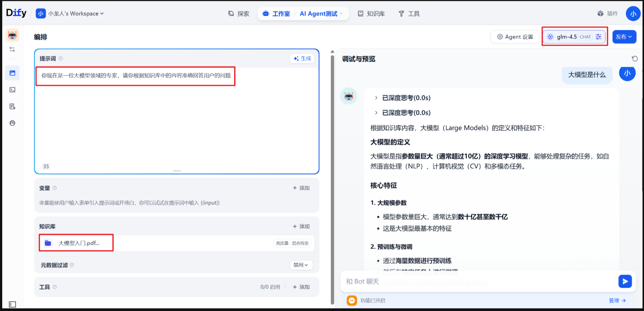The height and width of the screenshot is (311, 644).
Task: Restart the conversation with refresh icon
Action: pyautogui.click(x=635, y=59)
